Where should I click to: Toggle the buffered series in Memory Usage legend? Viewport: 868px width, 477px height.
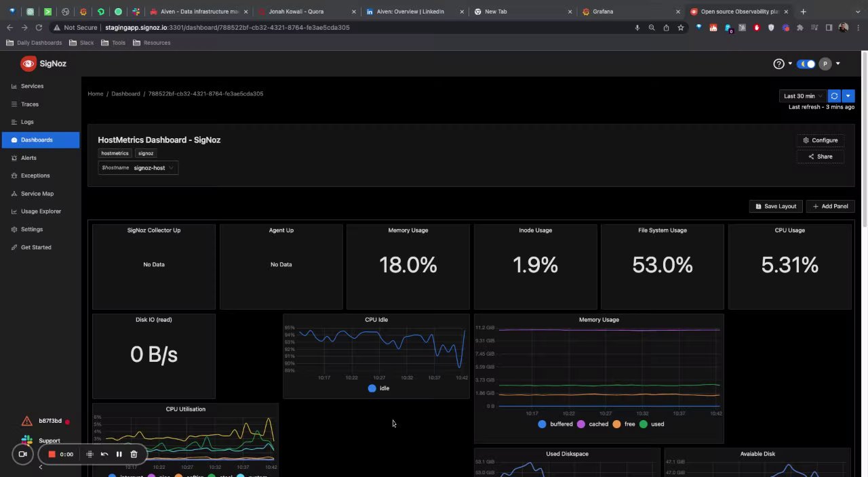point(555,424)
